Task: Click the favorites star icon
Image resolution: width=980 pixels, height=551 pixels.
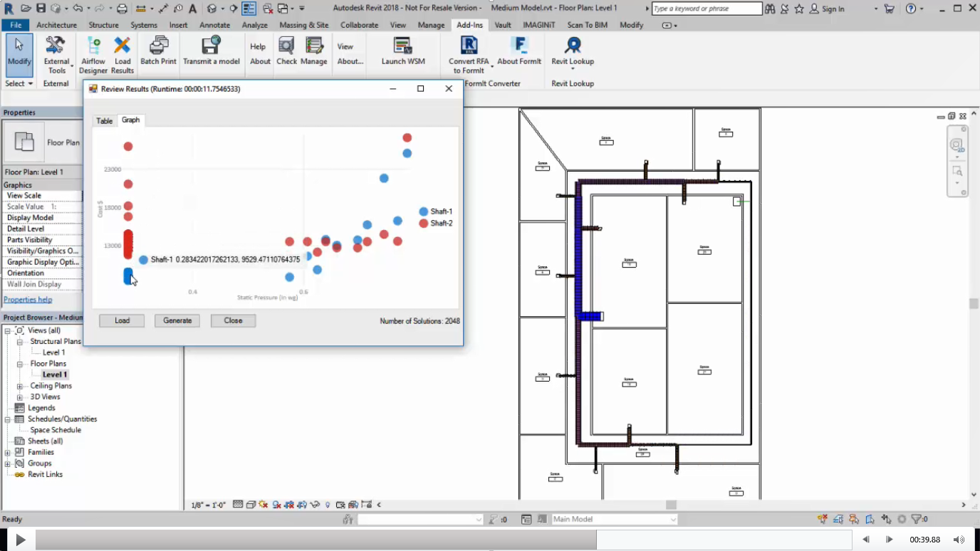Action: tap(799, 9)
